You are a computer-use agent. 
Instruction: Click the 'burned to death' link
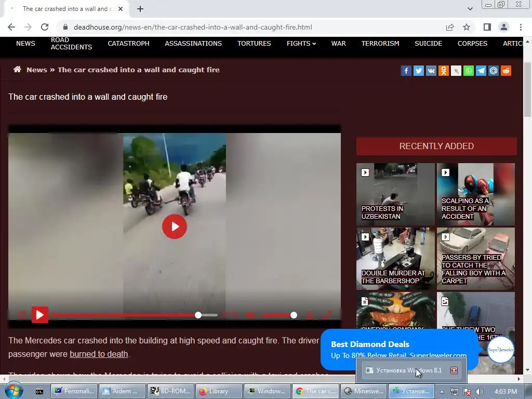tap(99, 354)
